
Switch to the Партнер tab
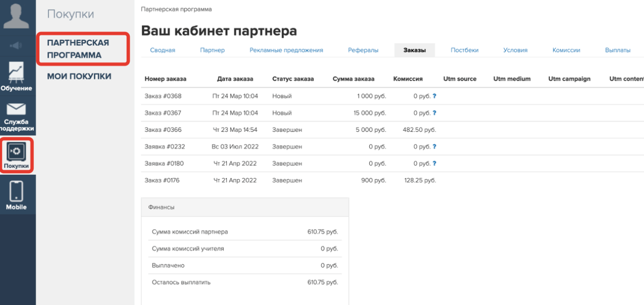click(212, 50)
